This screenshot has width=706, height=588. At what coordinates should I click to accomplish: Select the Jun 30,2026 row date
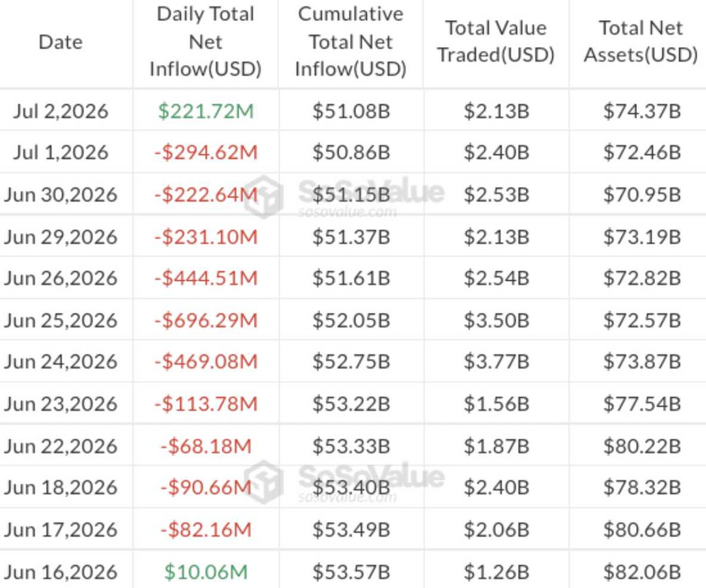pos(61,195)
